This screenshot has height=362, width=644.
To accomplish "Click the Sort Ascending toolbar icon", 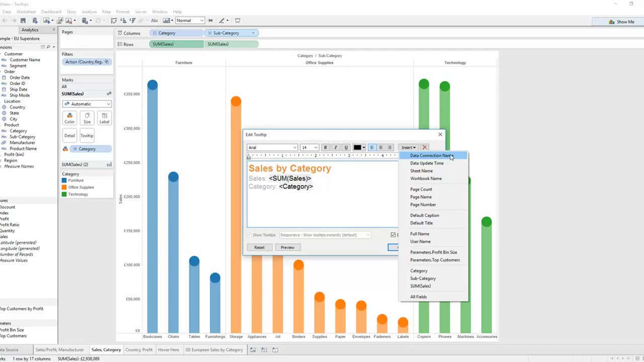I will tap(123, 21).
